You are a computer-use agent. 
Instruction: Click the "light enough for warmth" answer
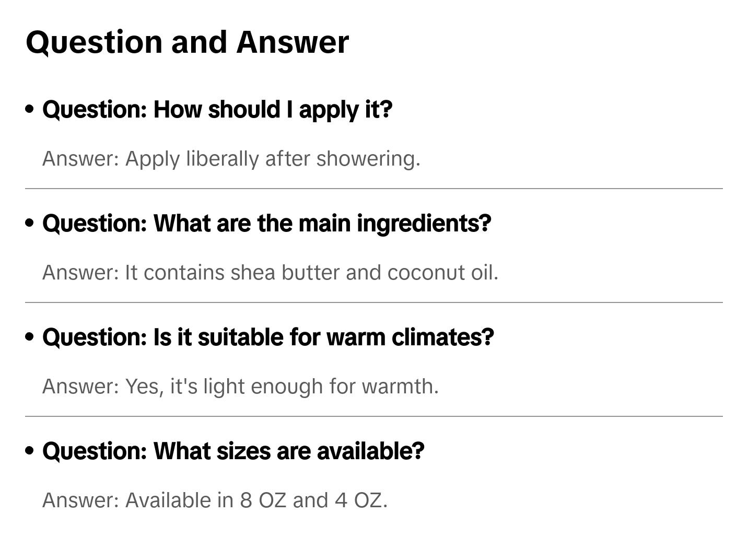(240, 387)
